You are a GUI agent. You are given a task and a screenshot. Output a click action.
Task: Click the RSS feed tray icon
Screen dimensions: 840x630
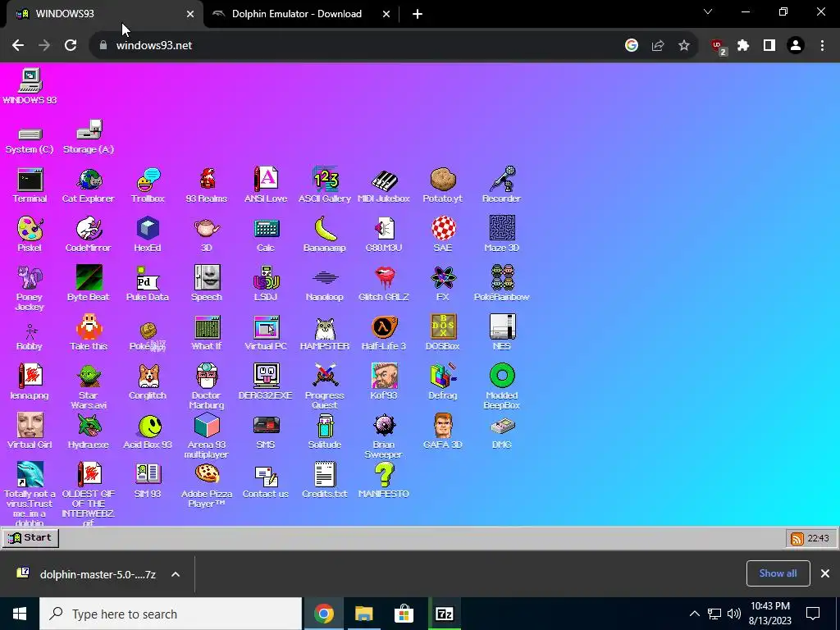click(x=797, y=538)
